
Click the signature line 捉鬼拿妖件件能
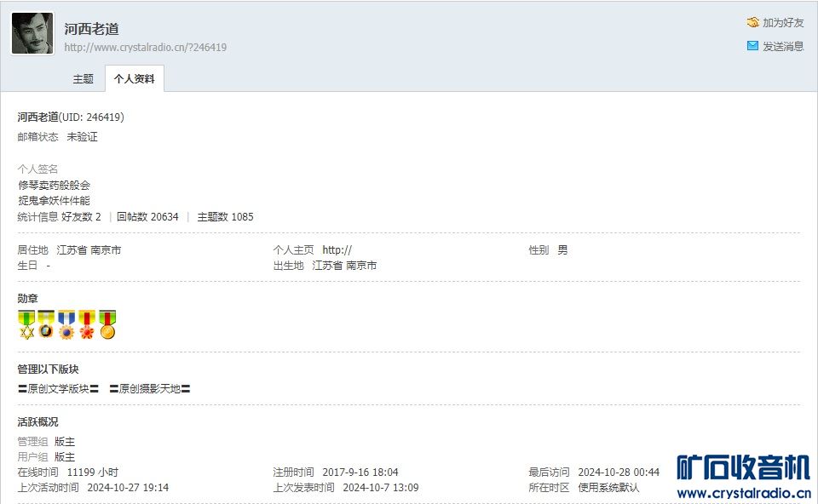pyautogui.click(x=55, y=201)
